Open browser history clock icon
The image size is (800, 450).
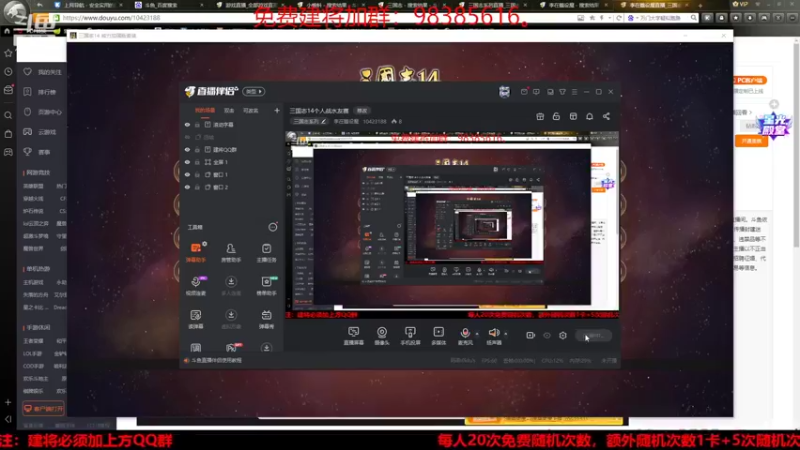8,72
